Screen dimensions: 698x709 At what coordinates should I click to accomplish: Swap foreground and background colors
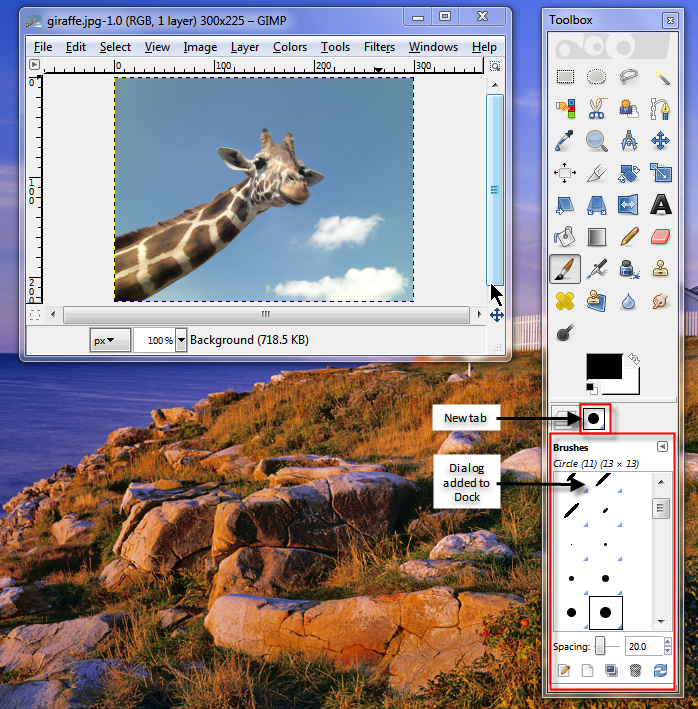pyautogui.click(x=633, y=358)
